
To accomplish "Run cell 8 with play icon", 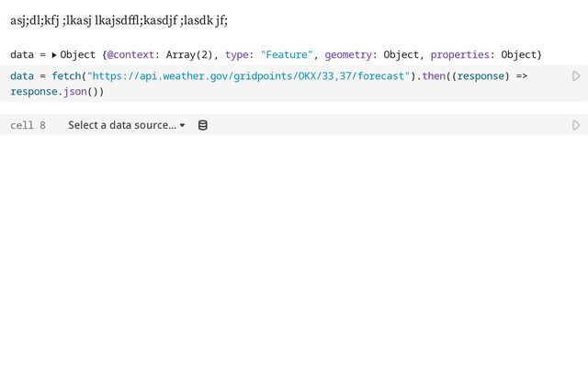I will pyautogui.click(x=576, y=125).
